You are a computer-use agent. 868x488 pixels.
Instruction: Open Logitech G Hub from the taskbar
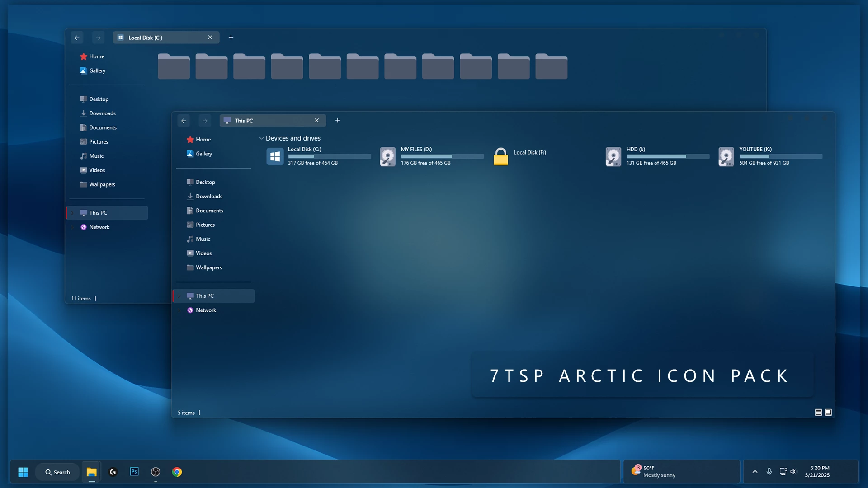[x=113, y=471]
